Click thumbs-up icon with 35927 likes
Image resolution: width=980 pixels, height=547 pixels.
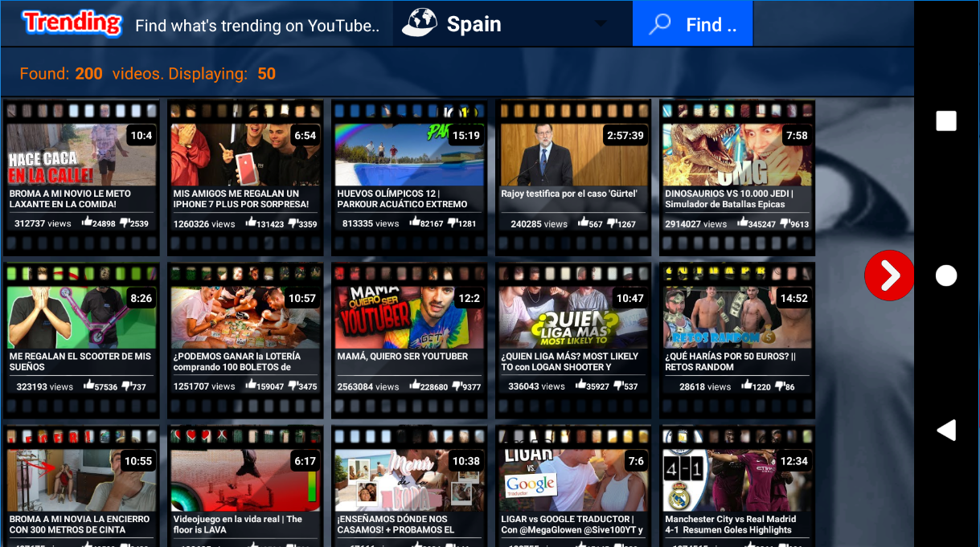point(580,385)
